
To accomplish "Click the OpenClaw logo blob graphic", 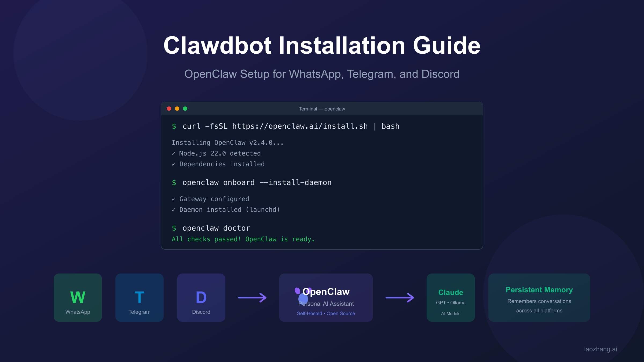I will tap(299, 295).
